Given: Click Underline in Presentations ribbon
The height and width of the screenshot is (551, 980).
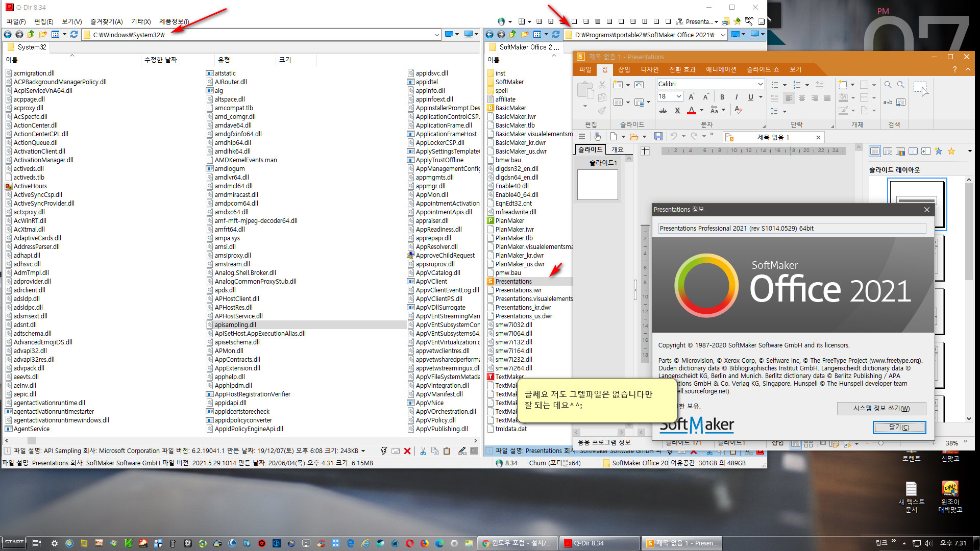Looking at the screenshot, I should 750,97.
